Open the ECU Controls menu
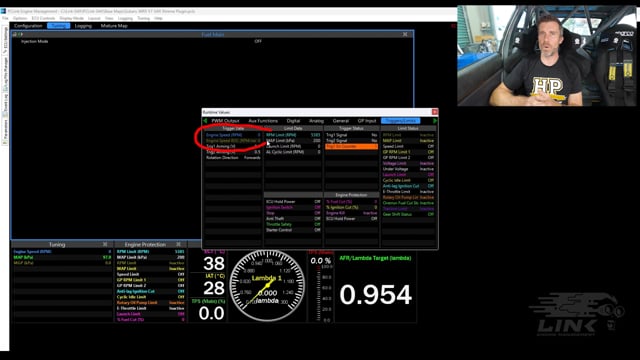The image size is (640, 360). (43, 18)
